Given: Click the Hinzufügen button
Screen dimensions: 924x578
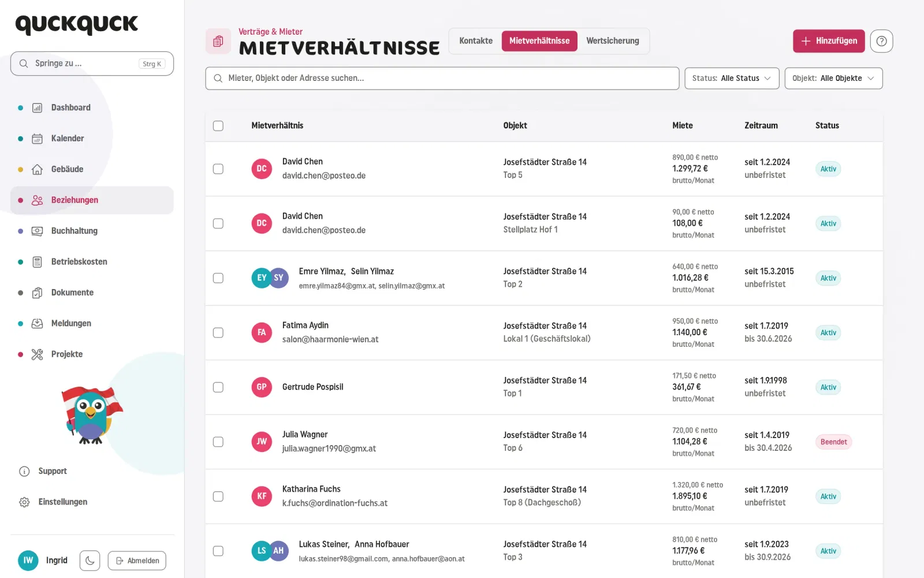Looking at the screenshot, I should pos(829,41).
